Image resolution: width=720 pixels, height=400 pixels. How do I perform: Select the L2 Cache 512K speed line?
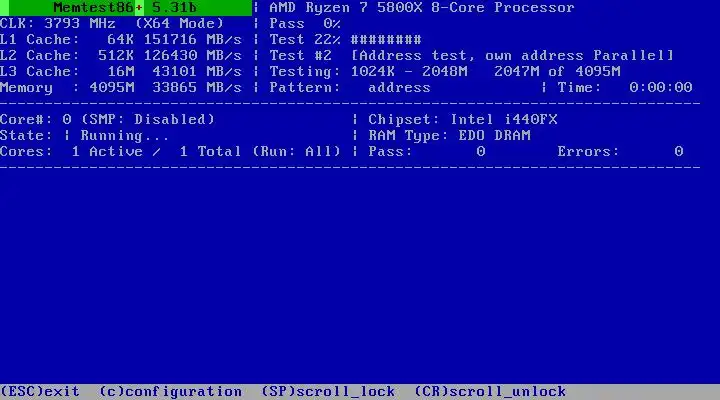click(x=121, y=56)
